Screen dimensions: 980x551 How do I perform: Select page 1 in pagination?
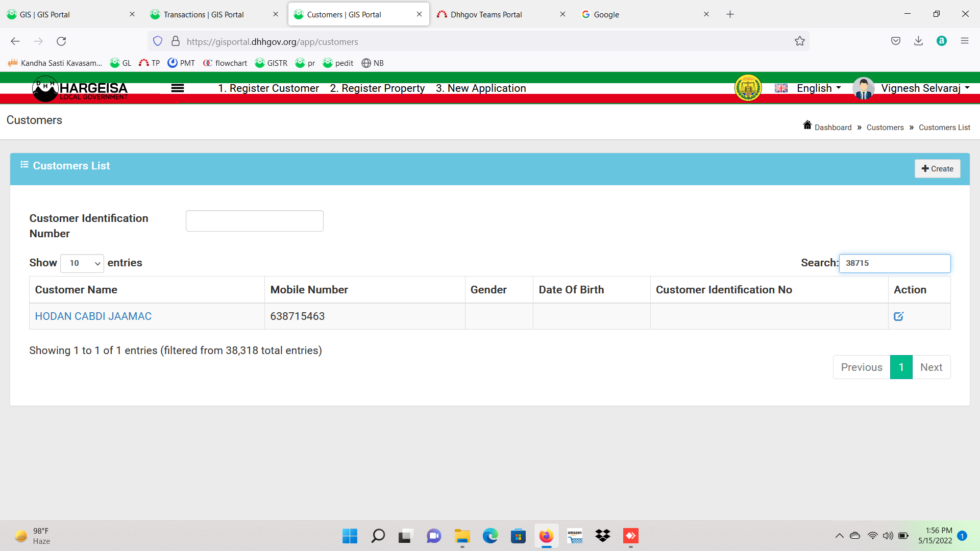click(x=901, y=367)
